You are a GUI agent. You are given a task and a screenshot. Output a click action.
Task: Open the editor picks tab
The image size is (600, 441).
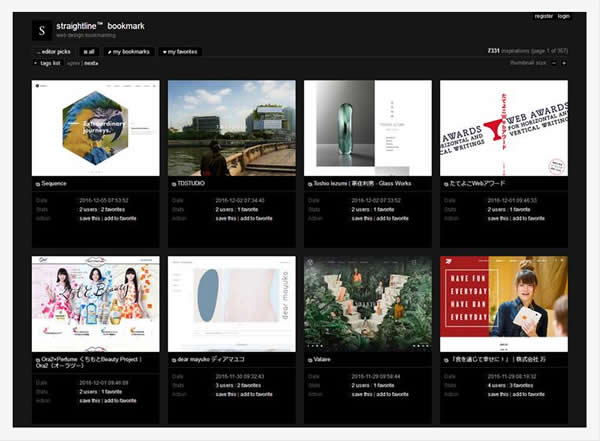(54, 51)
